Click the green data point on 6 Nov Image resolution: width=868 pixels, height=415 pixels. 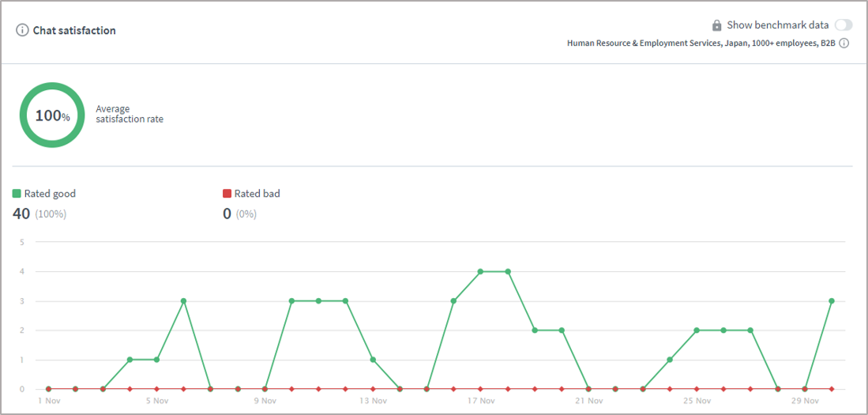183,301
